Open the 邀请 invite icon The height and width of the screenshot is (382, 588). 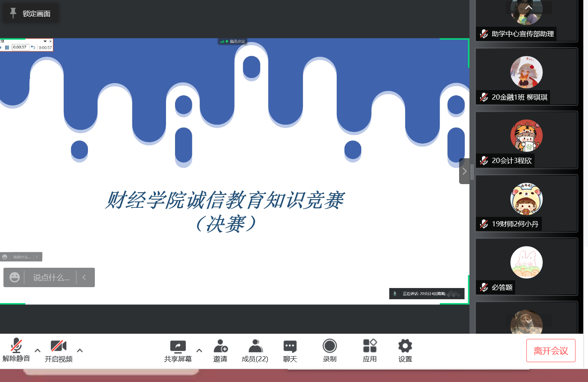tap(220, 346)
